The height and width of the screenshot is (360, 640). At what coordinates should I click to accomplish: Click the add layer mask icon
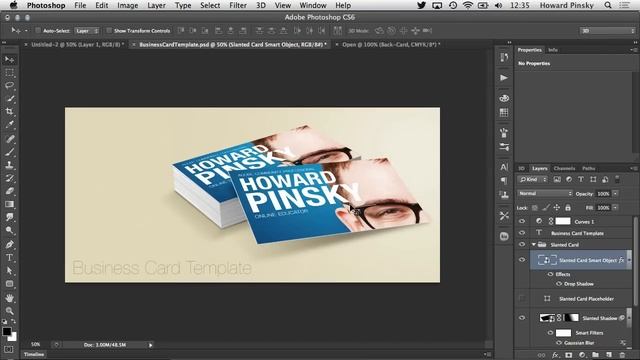pos(569,355)
